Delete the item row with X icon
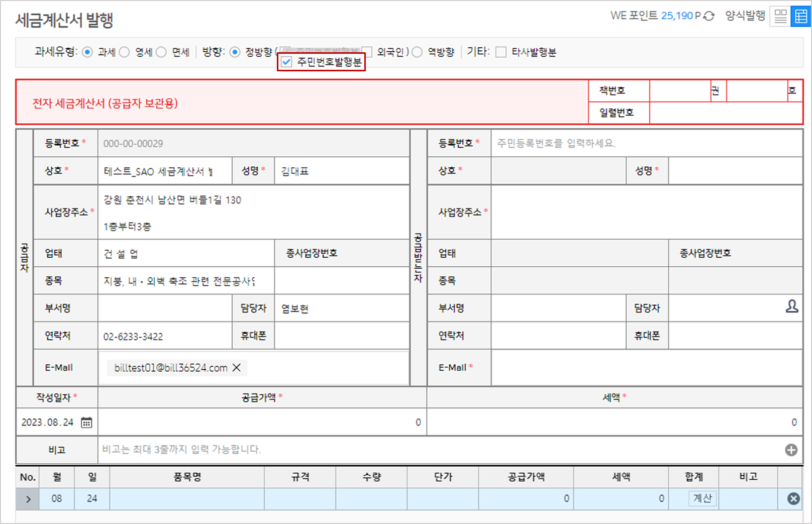Image resolution: width=812 pixels, height=524 pixels. coord(793,498)
